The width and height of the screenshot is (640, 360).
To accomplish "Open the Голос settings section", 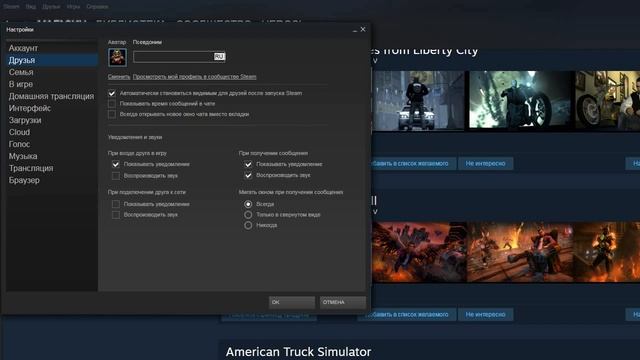I will point(19,144).
